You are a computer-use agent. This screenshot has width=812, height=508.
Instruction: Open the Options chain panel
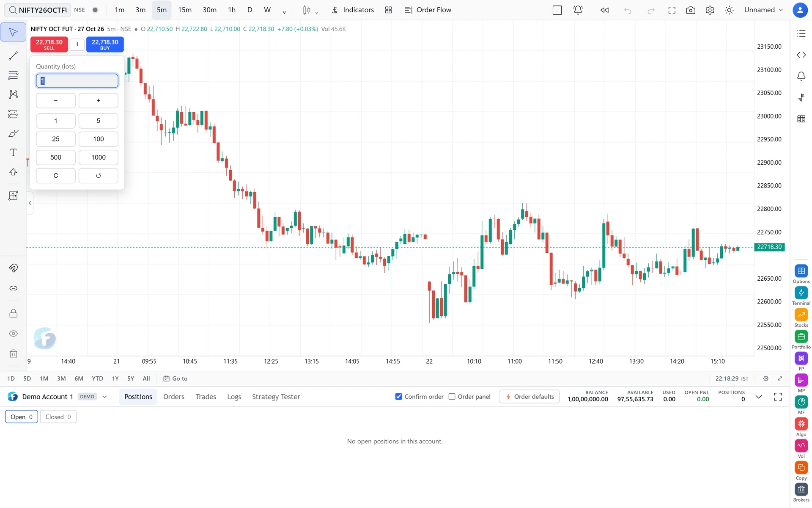(x=801, y=271)
